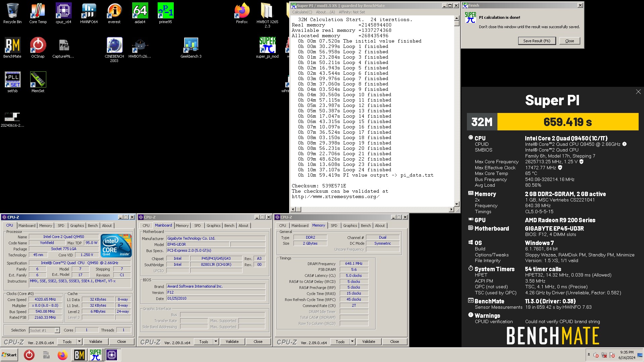This screenshot has height=362, width=644.
Task: Click the CPUID info icon in BenchMate
Action: click(624, 144)
